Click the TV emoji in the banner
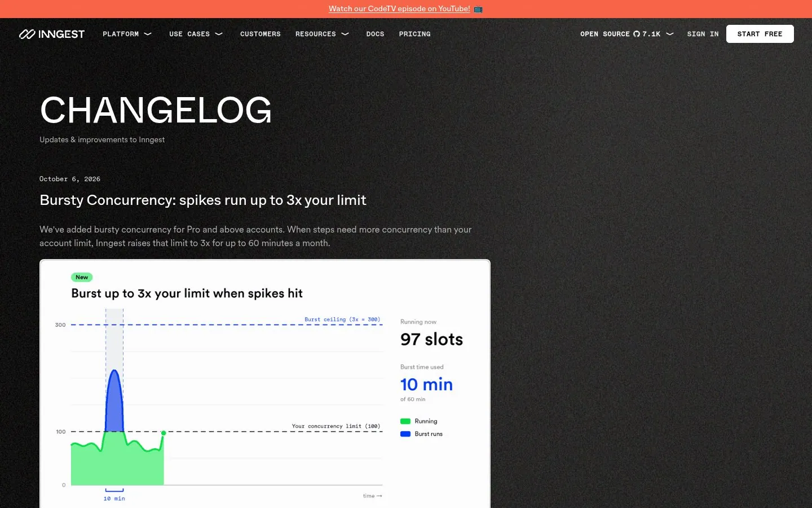 478,9
